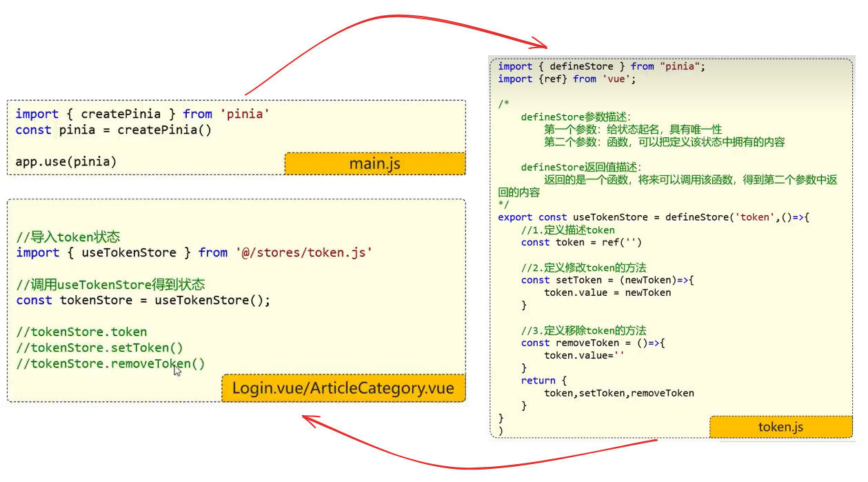Click 'const pinia = createPinia()' line
868x482 pixels.
pyautogui.click(x=113, y=130)
